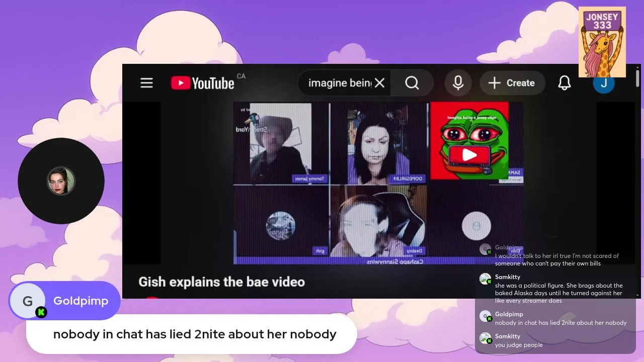644x362 pixels.
Task: Click the Goldpimp G avatar badge
Action: 28,301
